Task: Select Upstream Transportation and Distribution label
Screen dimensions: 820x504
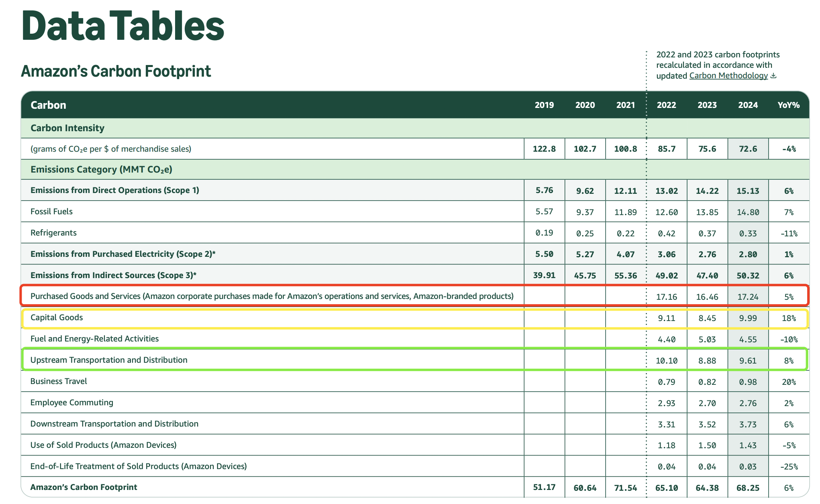Action: [109, 360]
